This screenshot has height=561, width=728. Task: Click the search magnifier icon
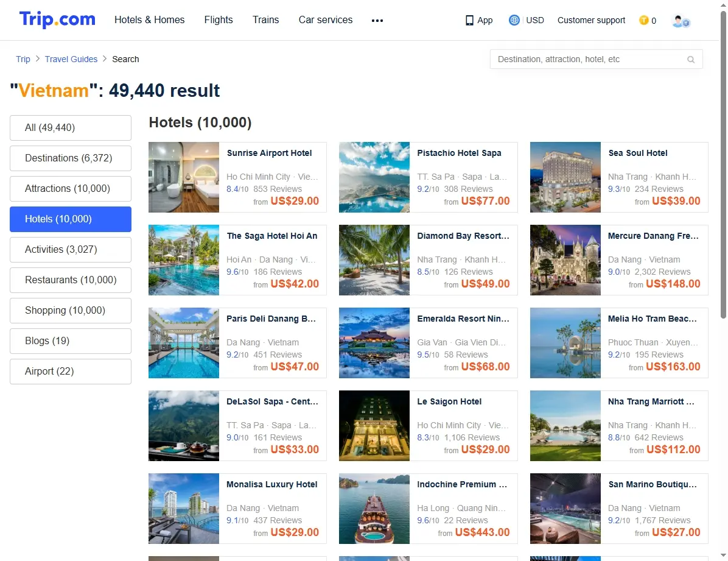coord(691,60)
